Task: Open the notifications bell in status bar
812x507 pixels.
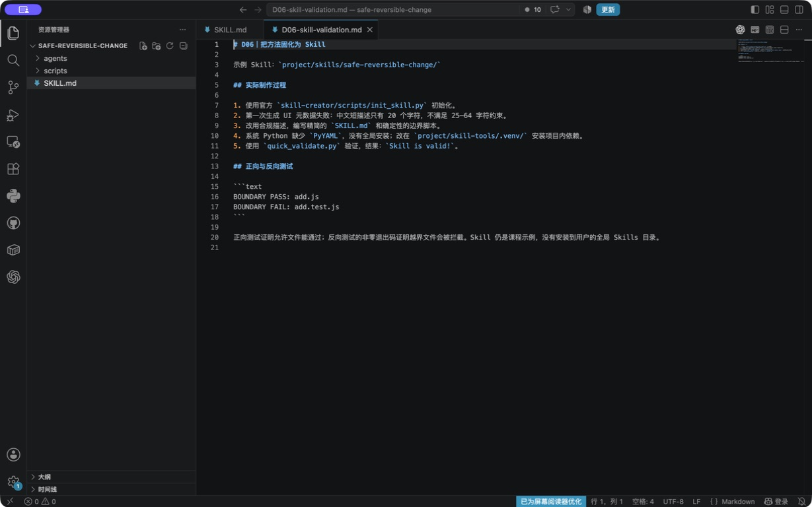Action: coord(801,502)
